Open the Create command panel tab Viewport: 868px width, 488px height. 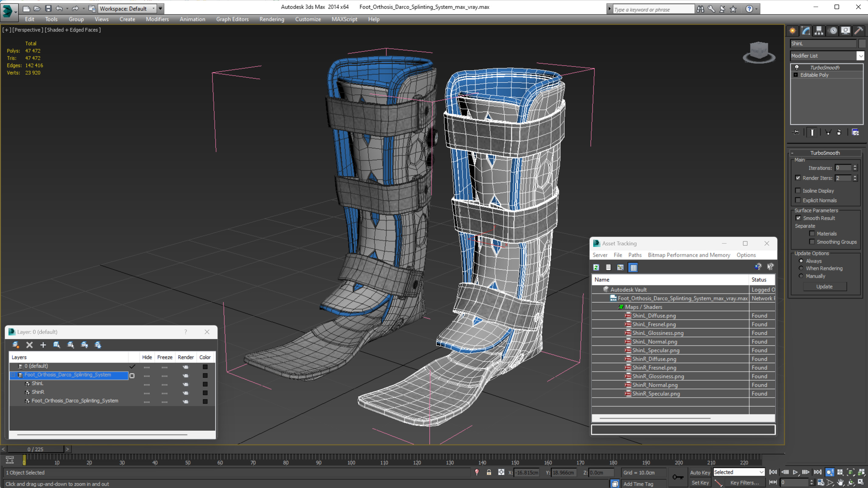(x=793, y=31)
